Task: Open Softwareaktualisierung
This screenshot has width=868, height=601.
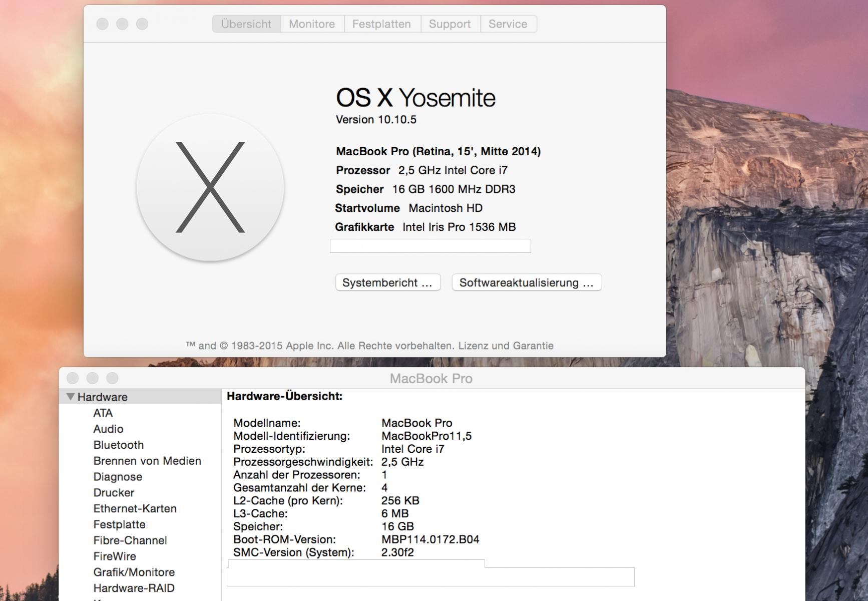Action: (x=527, y=282)
